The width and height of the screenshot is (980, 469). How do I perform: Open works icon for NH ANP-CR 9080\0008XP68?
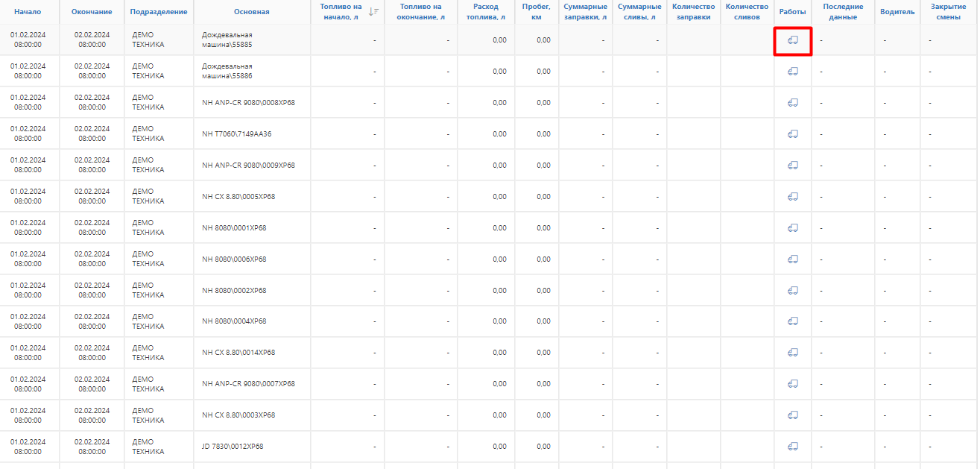pos(793,103)
